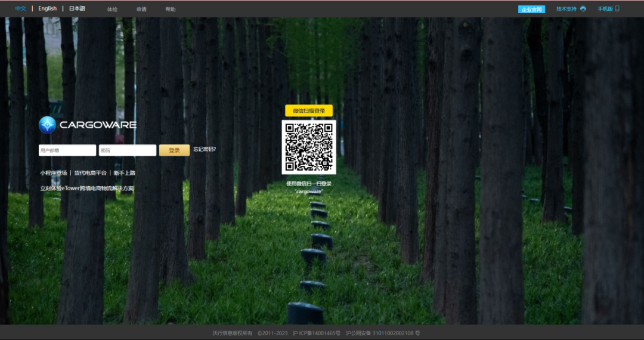Click the 忘记密码? link
This screenshot has height=340, width=644.
(205, 150)
